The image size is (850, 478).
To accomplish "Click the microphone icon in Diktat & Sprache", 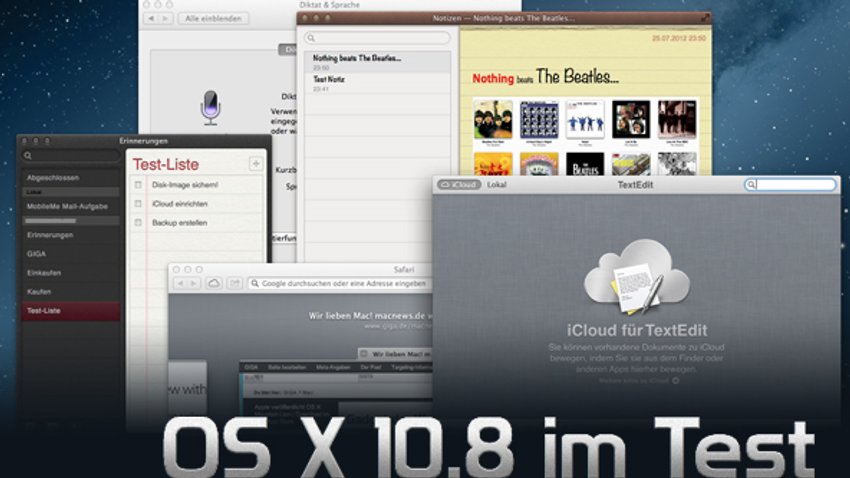I will coord(211,107).
